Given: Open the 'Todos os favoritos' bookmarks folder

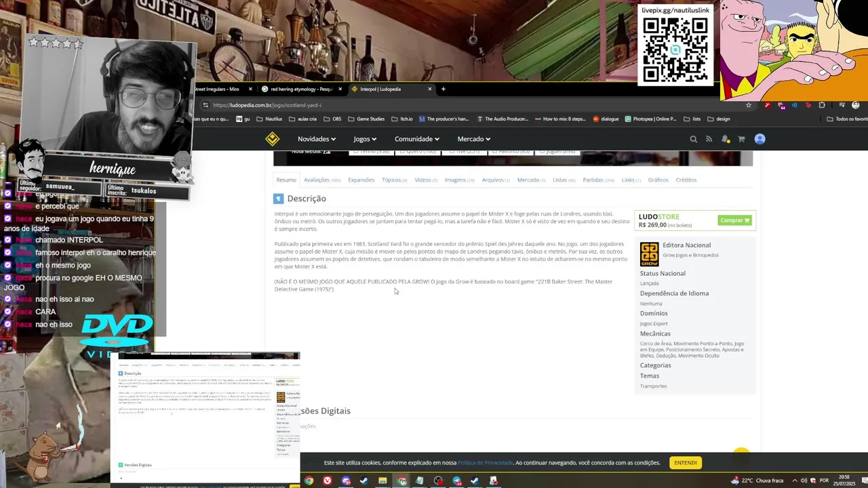Looking at the screenshot, I should [x=847, y=119].
